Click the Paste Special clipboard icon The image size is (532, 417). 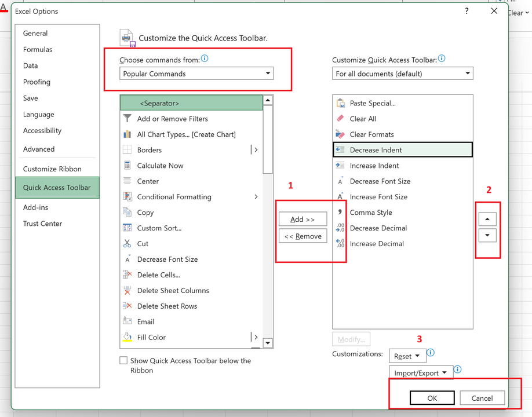340,103
